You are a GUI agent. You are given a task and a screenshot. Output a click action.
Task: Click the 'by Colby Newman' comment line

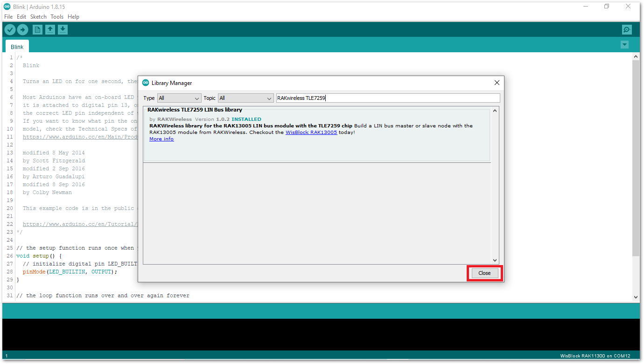pos(47,192)
